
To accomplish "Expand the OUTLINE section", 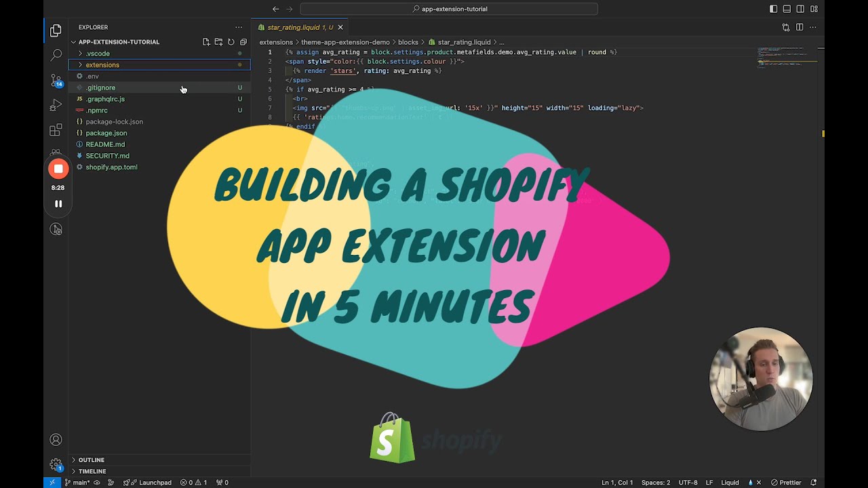I will [x=159, y=460].
